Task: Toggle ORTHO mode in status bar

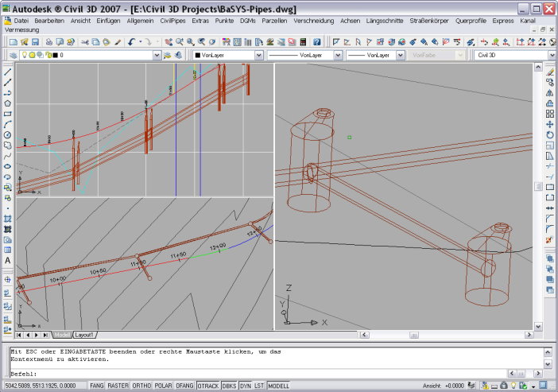Action: 140,386
